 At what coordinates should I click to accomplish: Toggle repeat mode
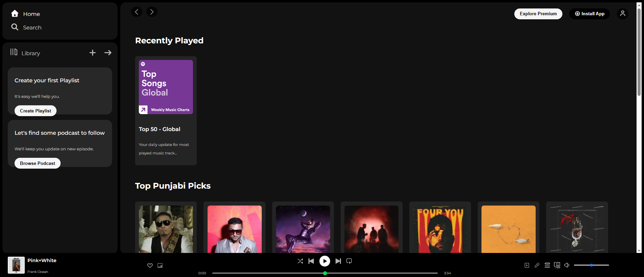pos(349,261)
